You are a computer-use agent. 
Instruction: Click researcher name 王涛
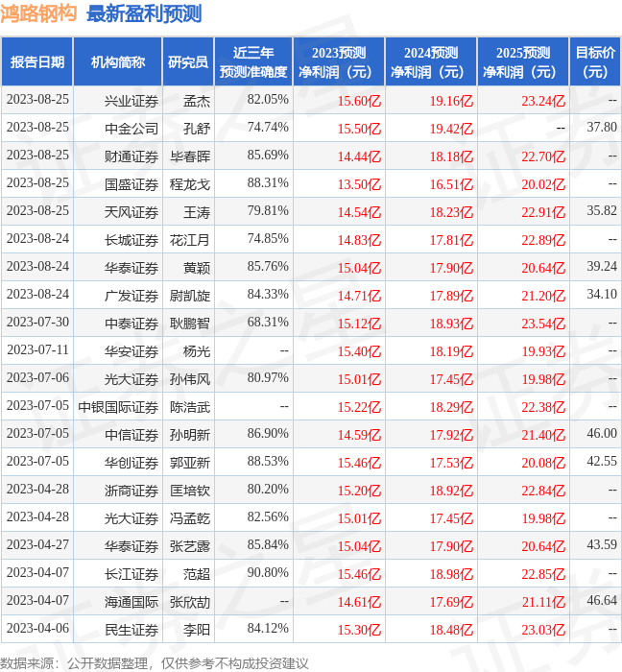click(x=197, y=212)
